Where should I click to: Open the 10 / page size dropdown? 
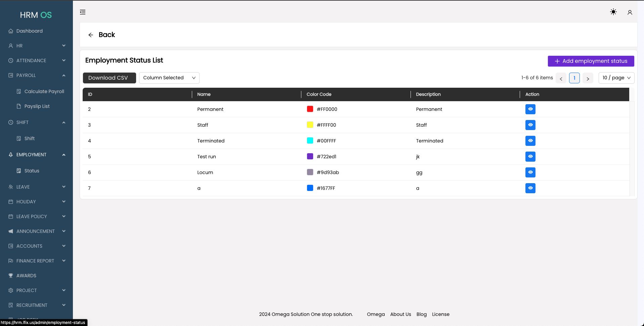point(616,78)
